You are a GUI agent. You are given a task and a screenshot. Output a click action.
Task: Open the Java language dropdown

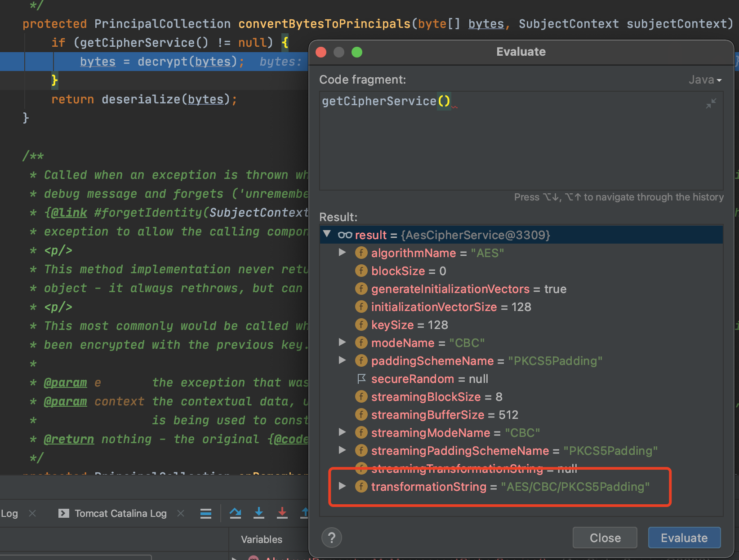705,80
